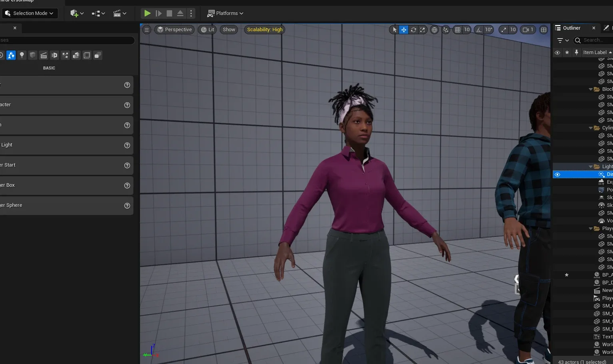The image size is (613, 364).
Task: Click the 43 actors status text
Action: pyautogui.click(x=582, y=362)
